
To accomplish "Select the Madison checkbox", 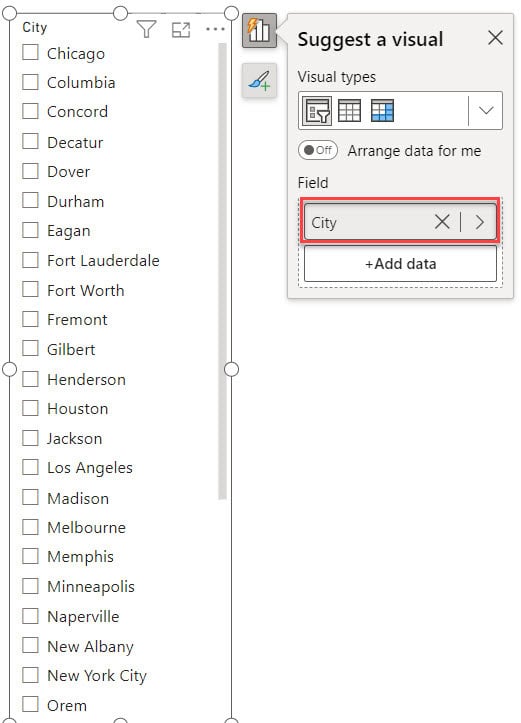I will [30, 497].
